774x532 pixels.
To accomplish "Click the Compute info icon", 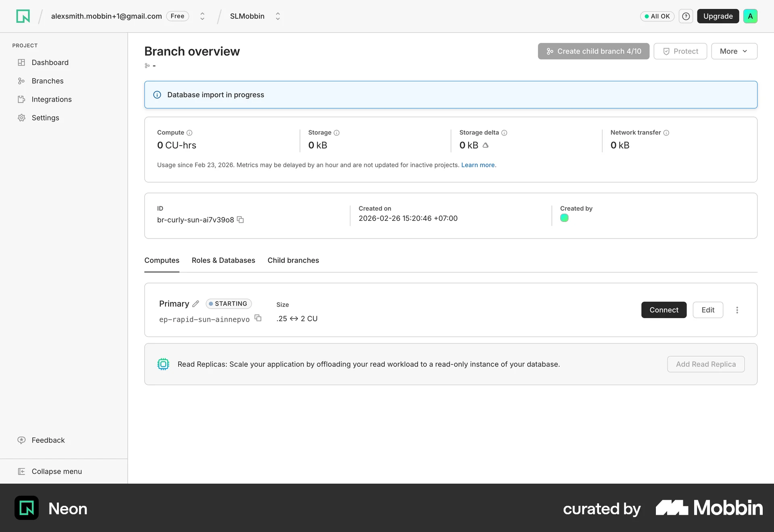I will (x=189, y=133).
